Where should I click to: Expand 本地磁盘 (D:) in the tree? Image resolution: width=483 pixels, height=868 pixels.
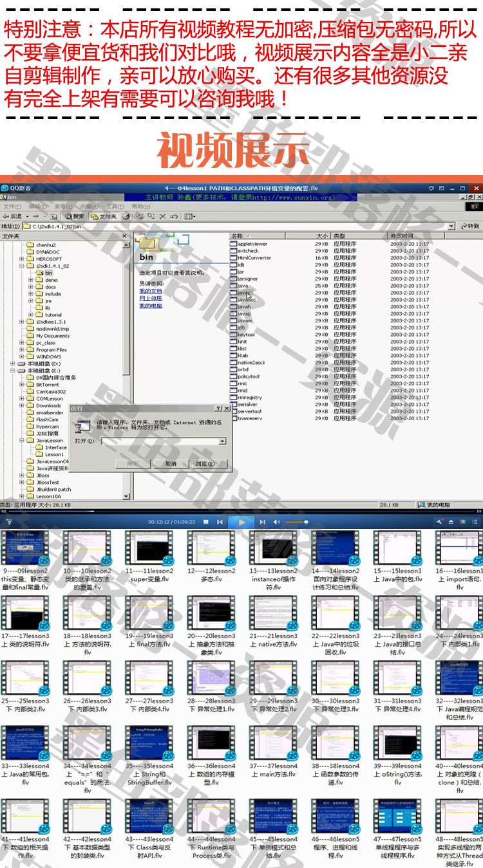(13, 364)
